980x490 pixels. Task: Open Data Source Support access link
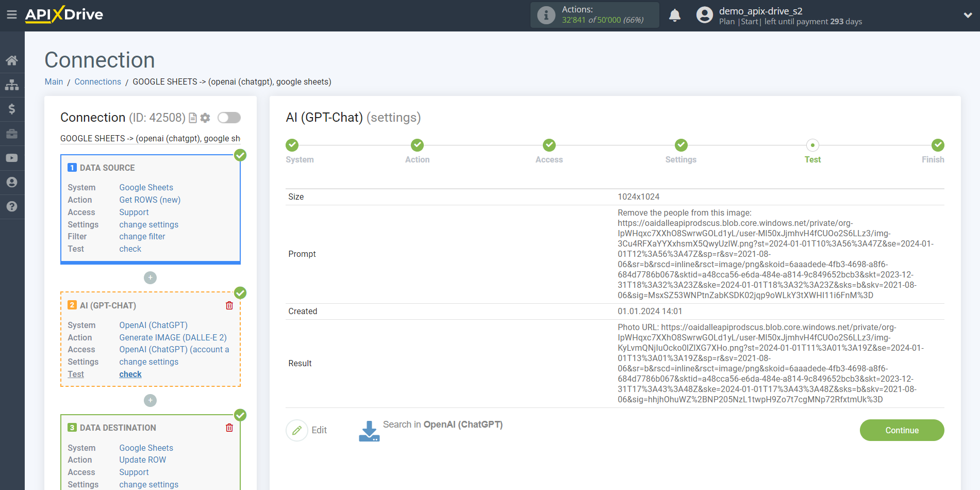[134, 212]
